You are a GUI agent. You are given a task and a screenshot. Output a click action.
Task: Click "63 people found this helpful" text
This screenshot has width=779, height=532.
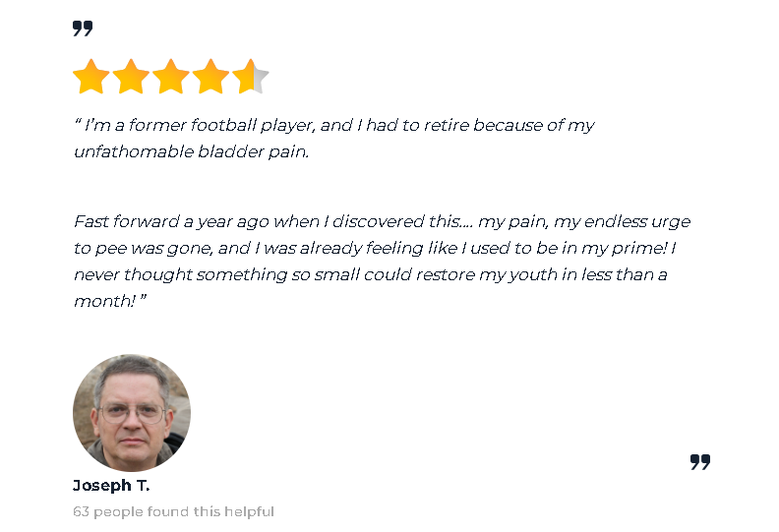173,511
